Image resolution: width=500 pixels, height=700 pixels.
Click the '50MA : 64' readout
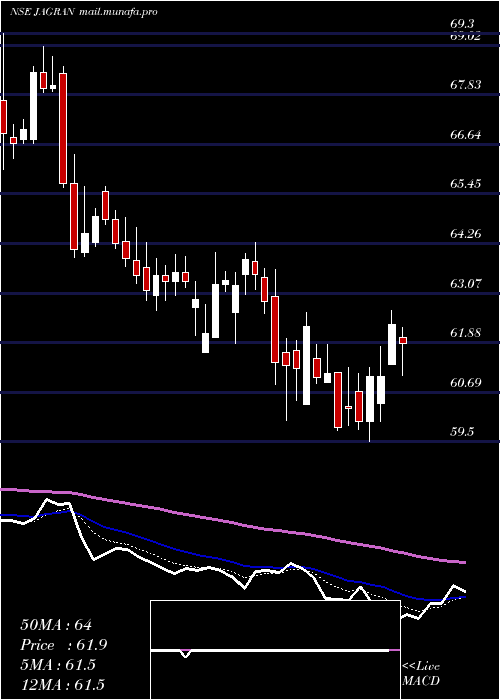click(x=56, y=625)
